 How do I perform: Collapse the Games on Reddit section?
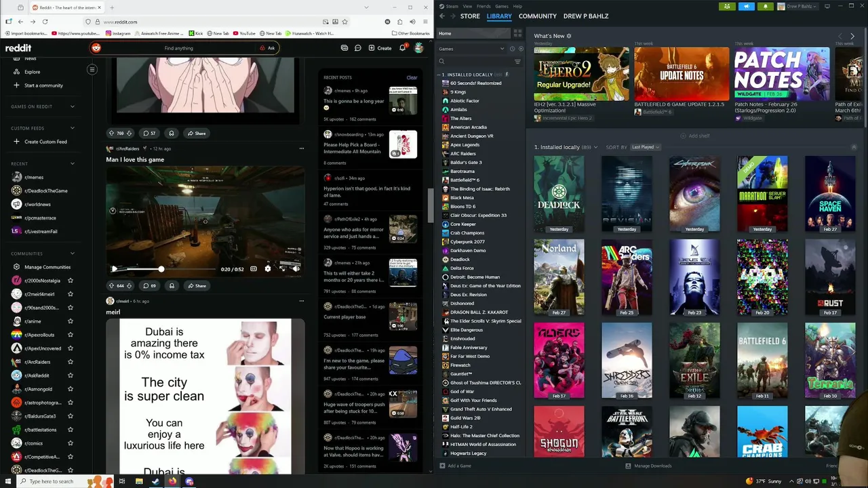pos(73,106)
